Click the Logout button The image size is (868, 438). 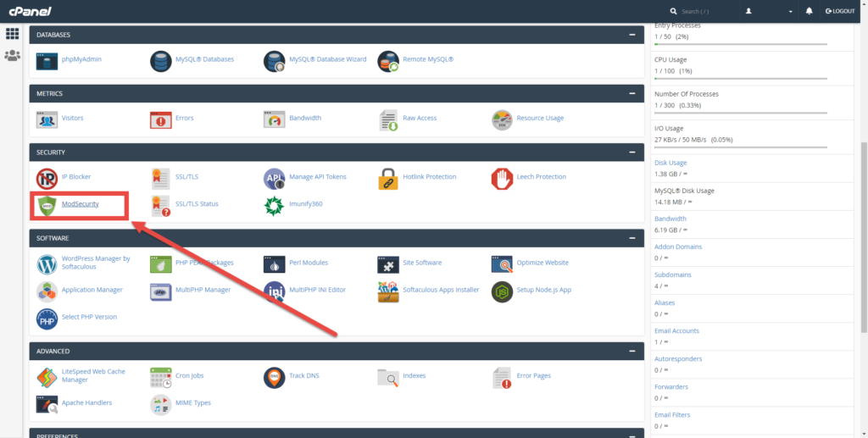[x=840, y=11]
